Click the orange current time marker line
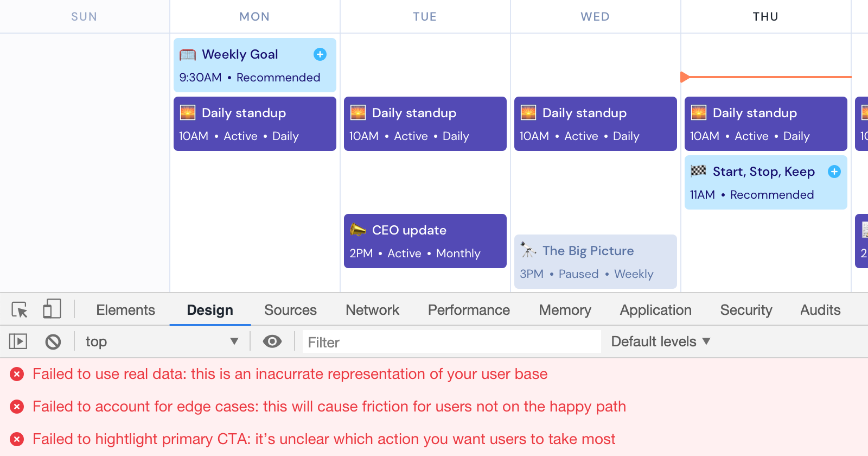This screenshot has width=868, height=456. [x=766, y=77]
